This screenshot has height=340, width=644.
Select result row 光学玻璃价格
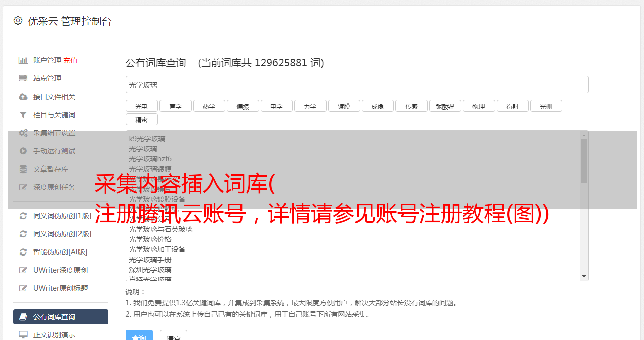150,239
